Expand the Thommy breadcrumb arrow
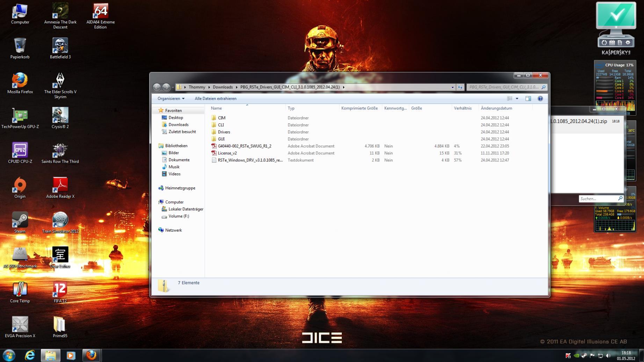 coord(209,87)
